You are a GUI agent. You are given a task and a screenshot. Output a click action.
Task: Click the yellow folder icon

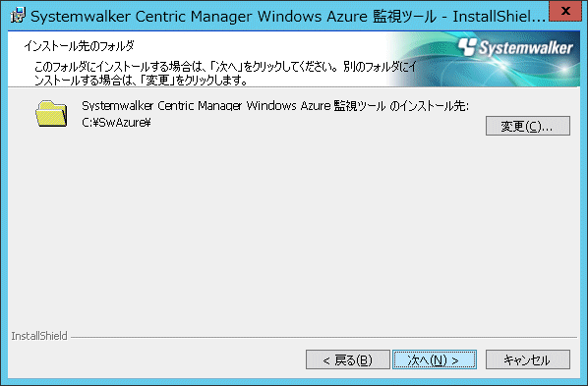[51, 114]
